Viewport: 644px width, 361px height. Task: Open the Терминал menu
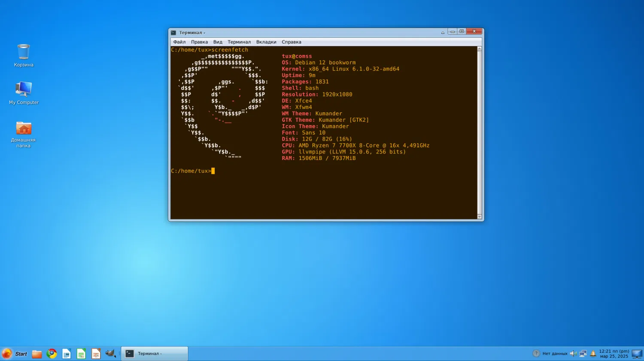tap(239, 42)
